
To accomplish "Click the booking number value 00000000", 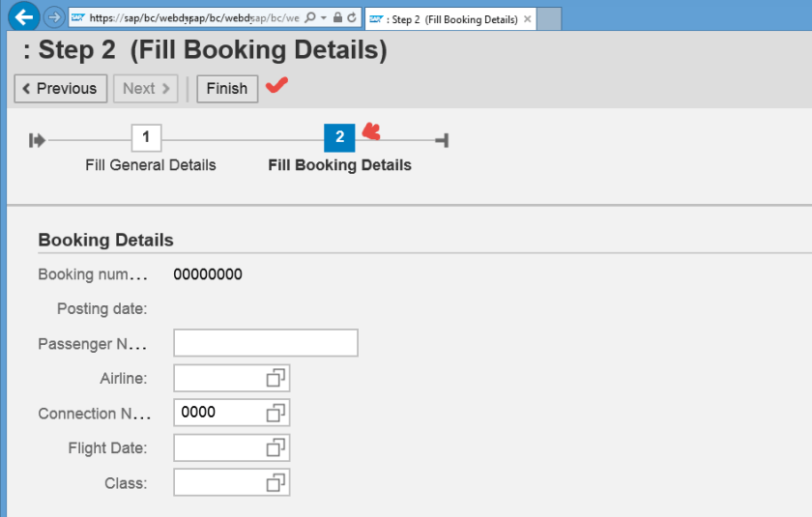I will tap(208, 274).
